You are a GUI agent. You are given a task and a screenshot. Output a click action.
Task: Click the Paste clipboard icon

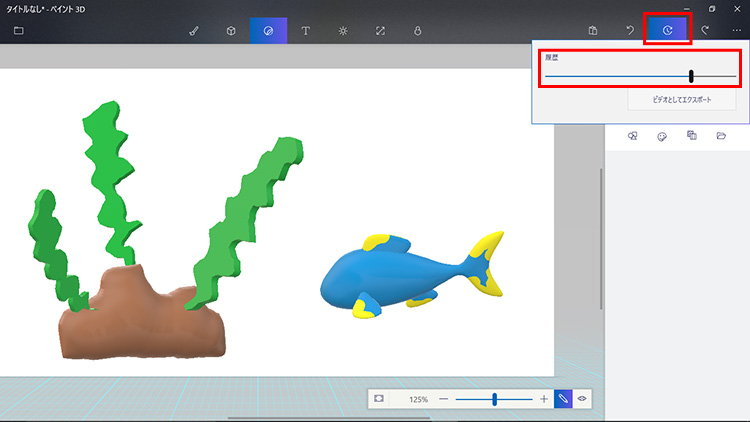click(x=593, y=31)
